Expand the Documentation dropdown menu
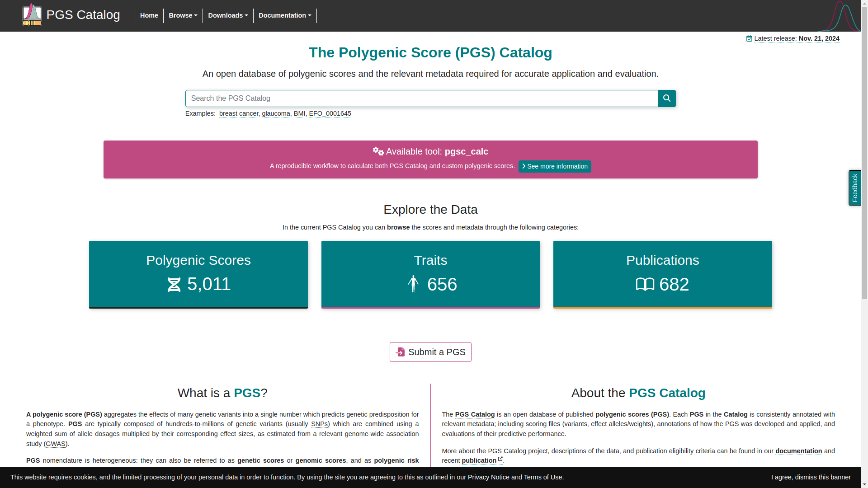The height and width of the screenshot is (488, 868). pos(285,15)
